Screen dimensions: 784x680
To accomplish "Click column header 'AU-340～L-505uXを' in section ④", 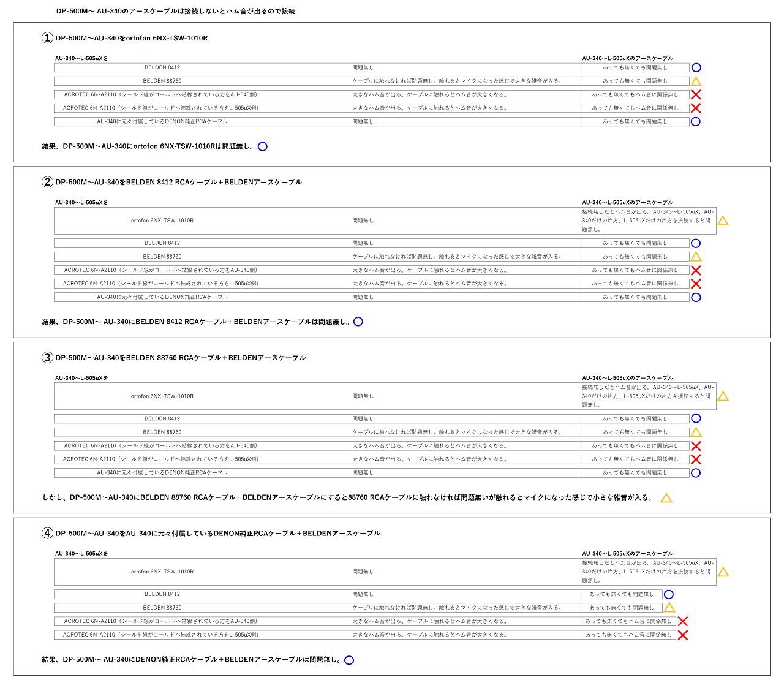I will [81, 553].
